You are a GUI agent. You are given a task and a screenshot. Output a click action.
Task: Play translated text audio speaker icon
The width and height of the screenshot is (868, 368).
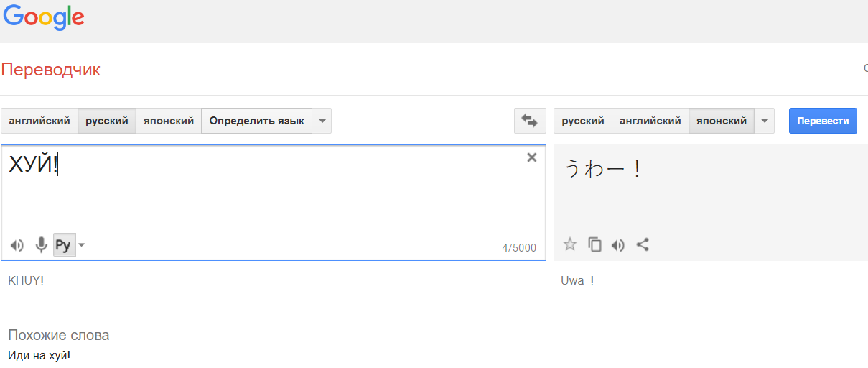tap(618, 245)
